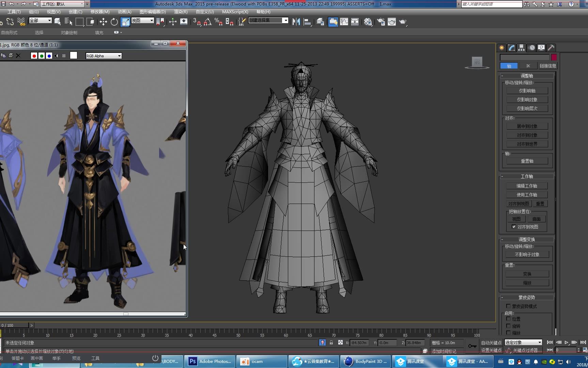Open the Hierarchy command panel tab

click(522, 48)
